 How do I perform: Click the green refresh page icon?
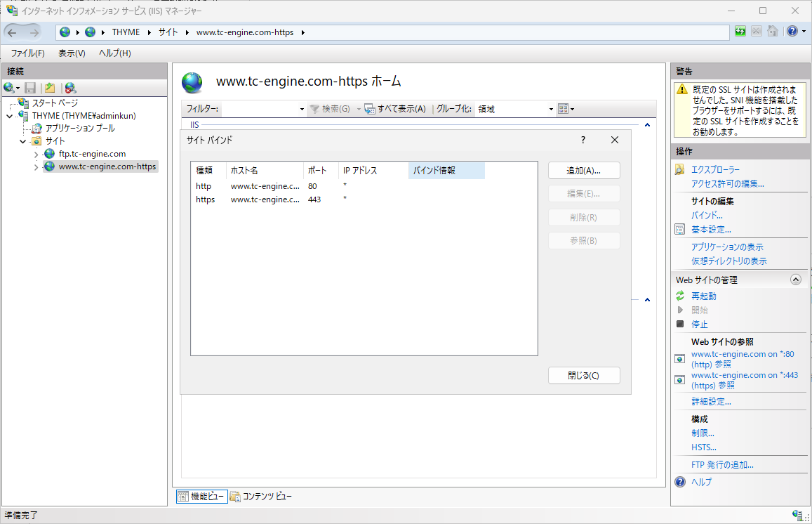[740, 31]
